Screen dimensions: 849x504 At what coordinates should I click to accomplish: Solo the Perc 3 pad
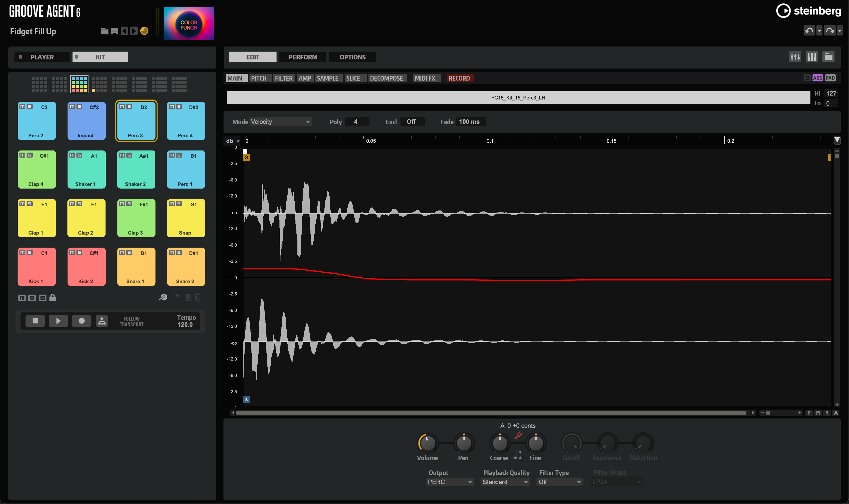point(129,107)
